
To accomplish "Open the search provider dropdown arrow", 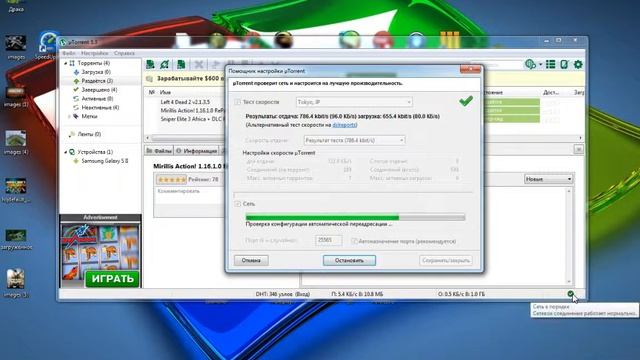I will tap(540, 64).
